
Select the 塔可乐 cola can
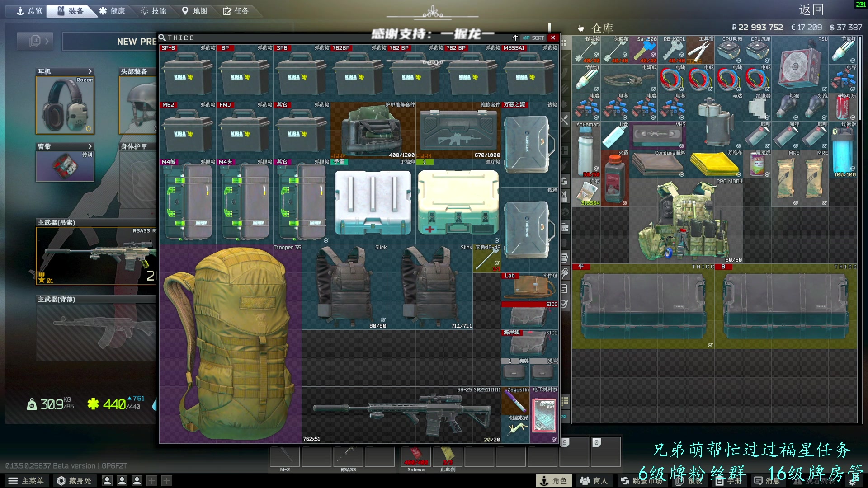[843, 107]
